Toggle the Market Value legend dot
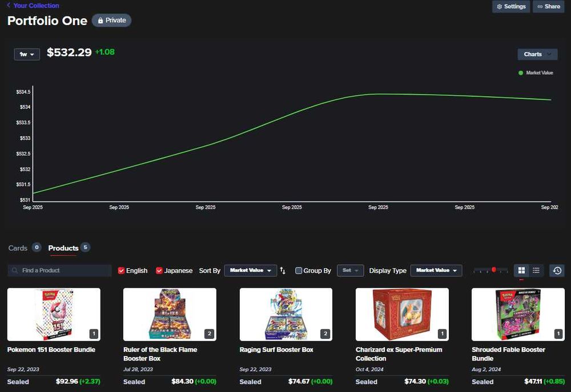571x392 pixels. point(521,73)
